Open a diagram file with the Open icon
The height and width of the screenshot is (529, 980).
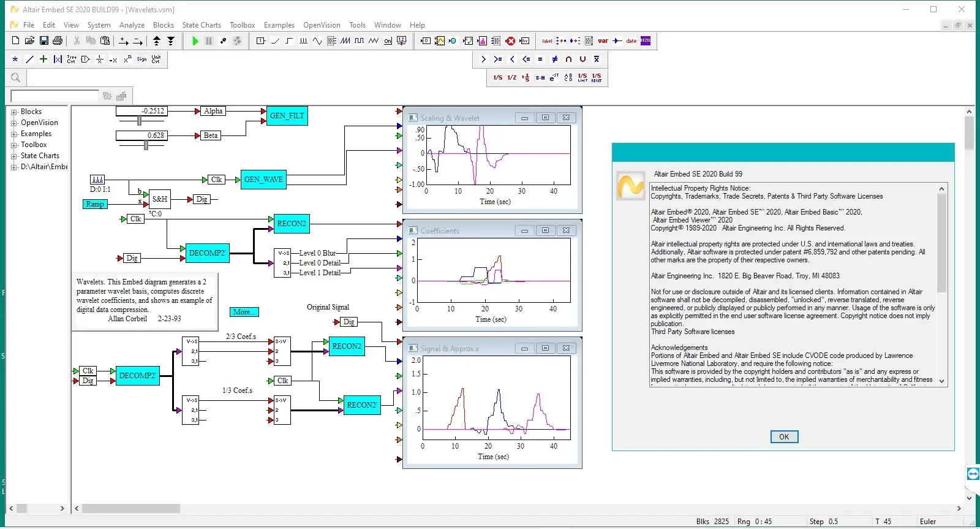click(x=29, y=41)
